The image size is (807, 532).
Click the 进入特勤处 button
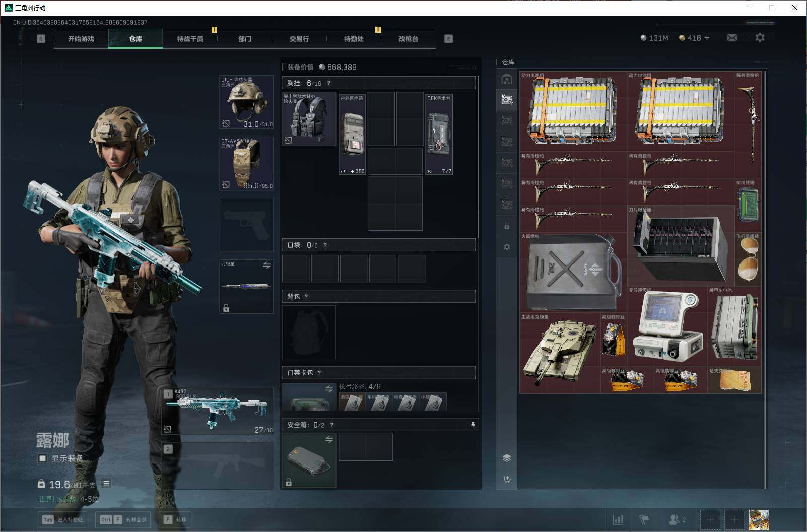click(x=62, y=520)
